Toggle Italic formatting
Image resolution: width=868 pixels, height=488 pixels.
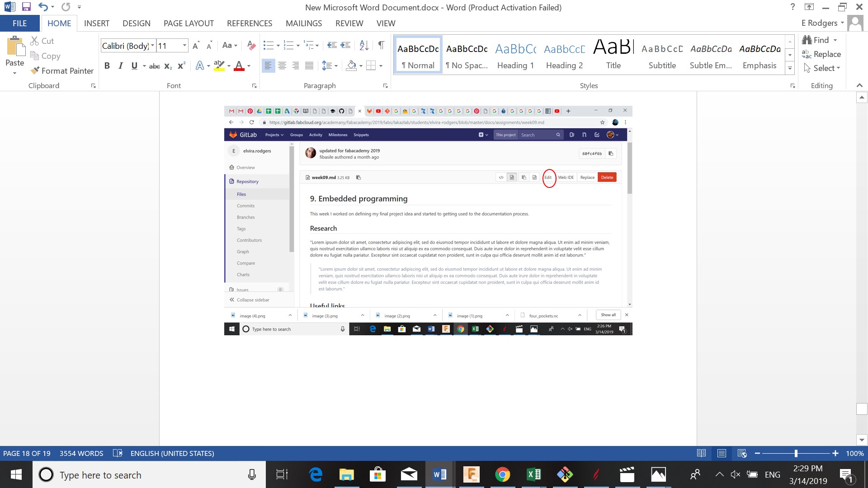(x=121, y=66)
